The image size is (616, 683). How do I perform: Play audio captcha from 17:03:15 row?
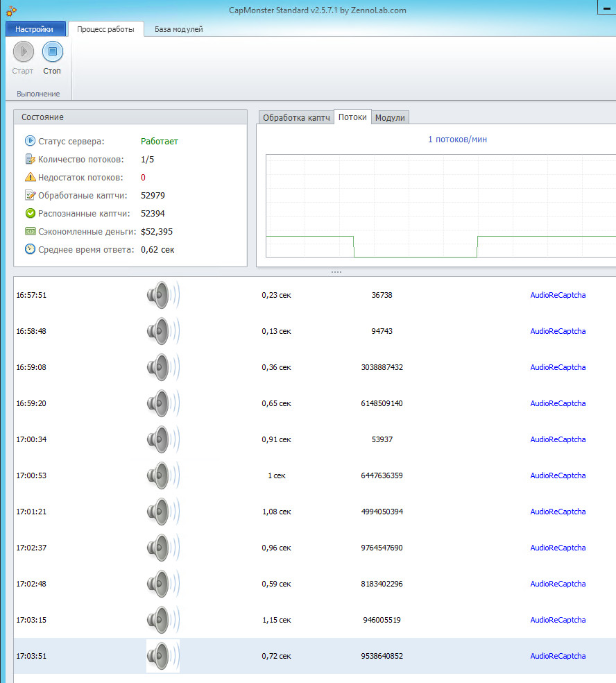[163, 620]
